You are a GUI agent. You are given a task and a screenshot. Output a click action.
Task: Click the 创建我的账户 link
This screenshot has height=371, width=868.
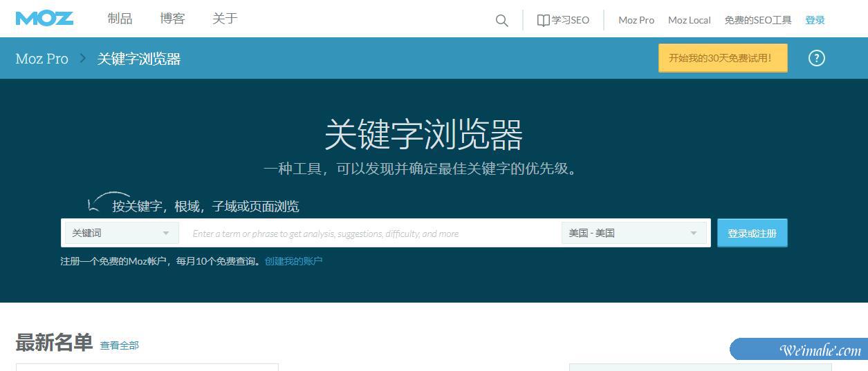coord(294,261)
